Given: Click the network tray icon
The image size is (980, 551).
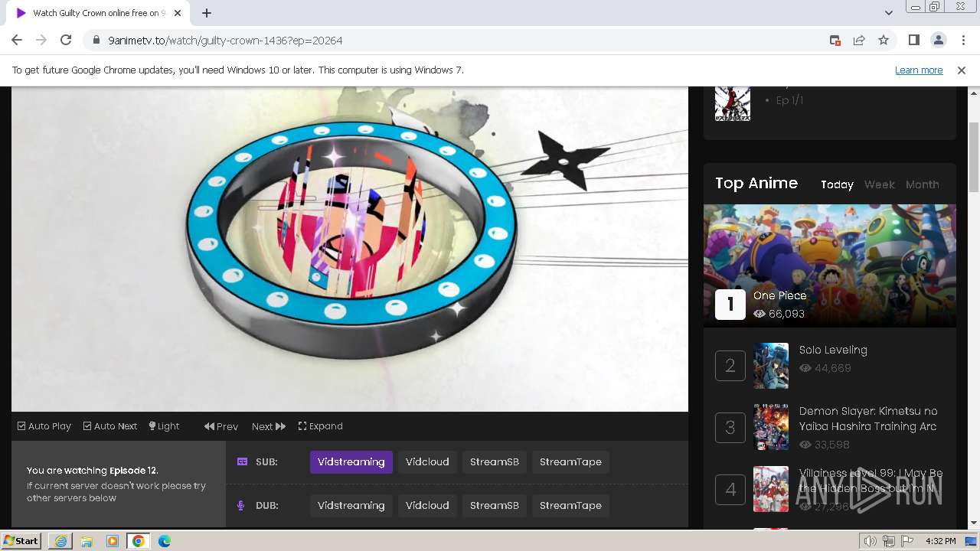Looking at the screenshot, I should pyautogui.click(x=889, y=541).
